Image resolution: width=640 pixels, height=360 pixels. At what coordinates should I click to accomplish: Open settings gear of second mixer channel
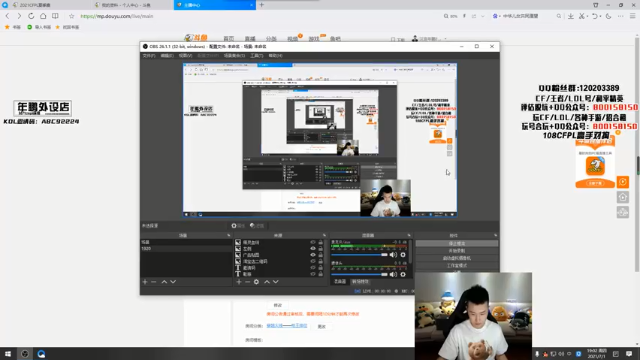pos(403,274)
